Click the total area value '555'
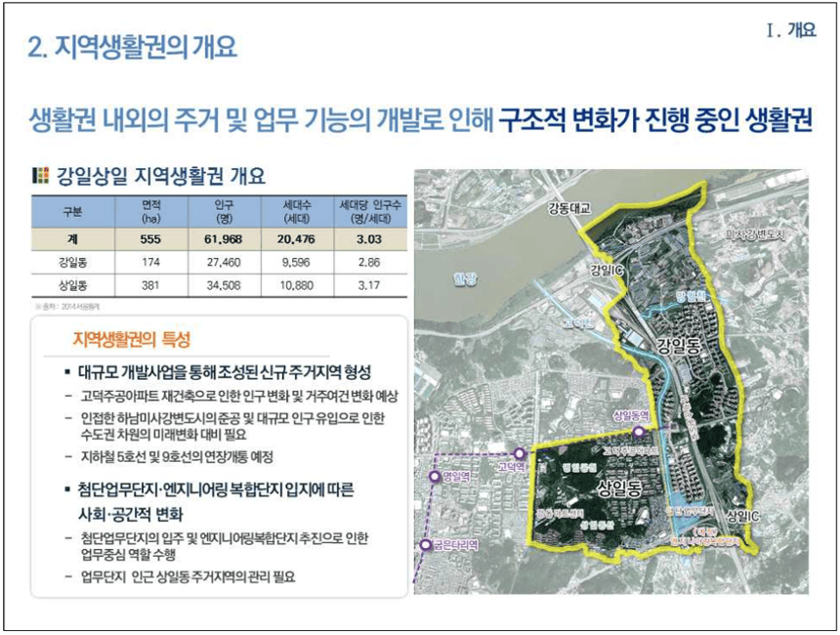 tap(150, 239)
